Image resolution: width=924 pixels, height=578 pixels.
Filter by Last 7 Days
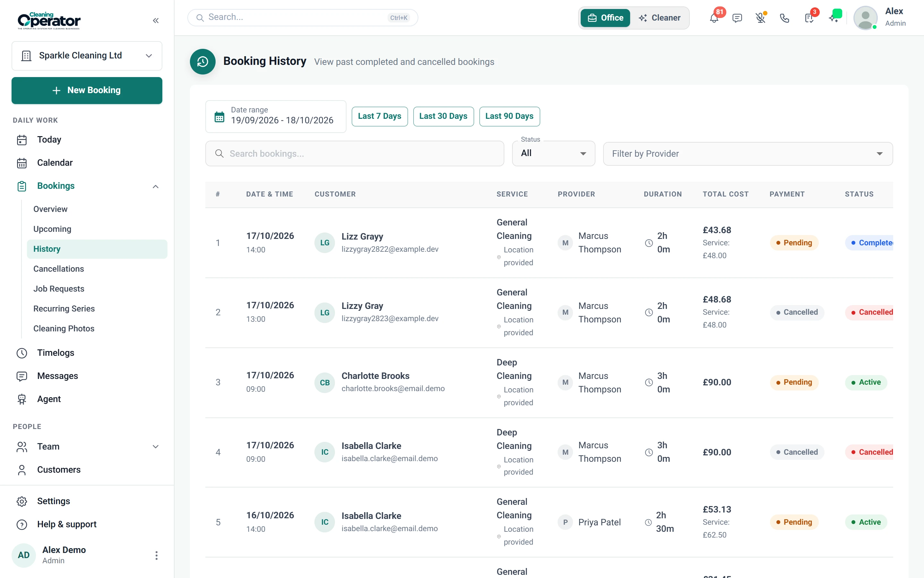tap(380, 116)
